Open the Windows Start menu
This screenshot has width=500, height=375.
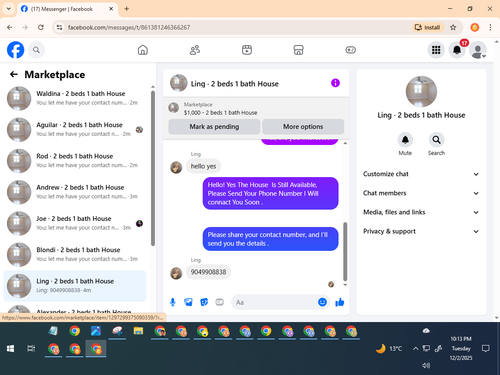10,349
